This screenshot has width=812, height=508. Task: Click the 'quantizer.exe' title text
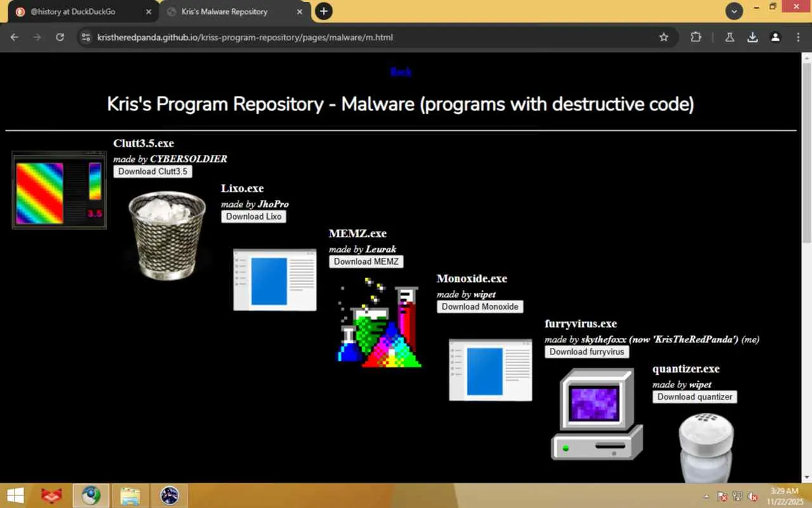pos(686,369)
